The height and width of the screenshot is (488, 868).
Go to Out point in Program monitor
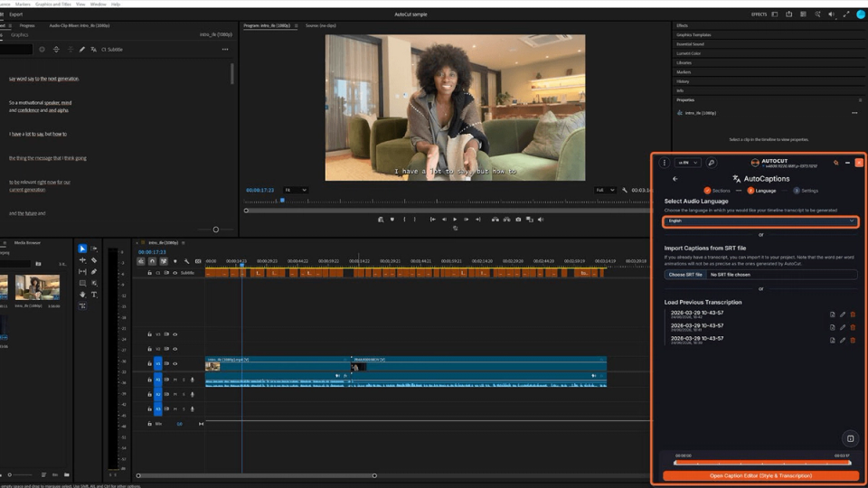click(477, 220)
